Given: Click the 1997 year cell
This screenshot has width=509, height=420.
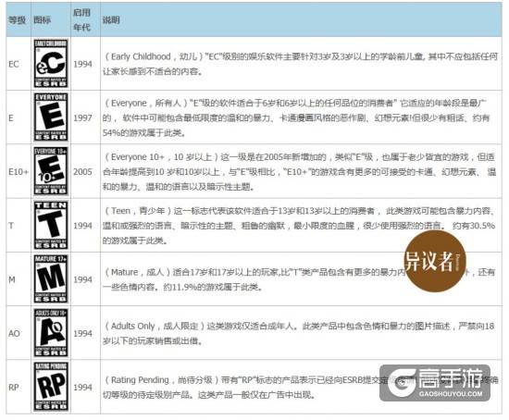Looking at the screenshot, I should pos(82,117).
